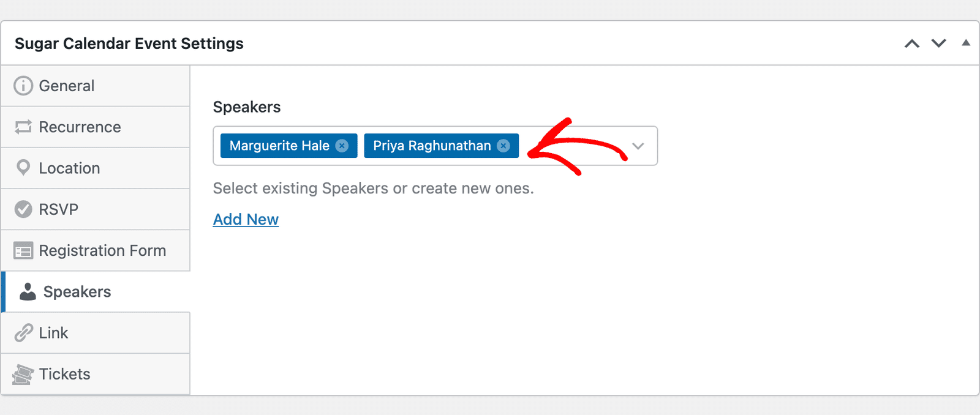The image size is (980, 415).
Task: Open the Location tab
Action: [96, 168]
